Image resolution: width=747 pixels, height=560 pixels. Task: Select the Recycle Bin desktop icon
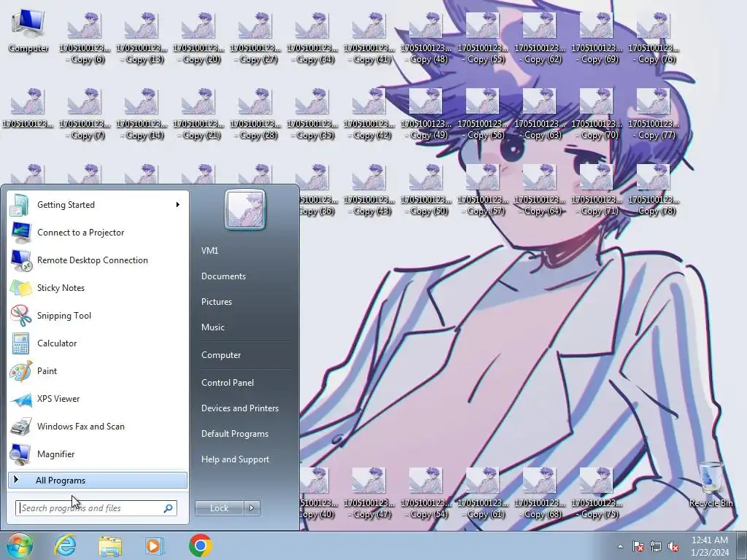[711, 485]
